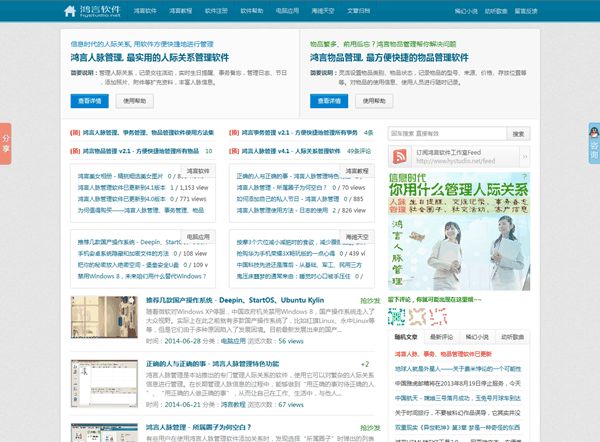This screenshot has height=442, width=600.
Task: Open 鸿言教程 in the top navigation
Action: [x=181, y=11]
